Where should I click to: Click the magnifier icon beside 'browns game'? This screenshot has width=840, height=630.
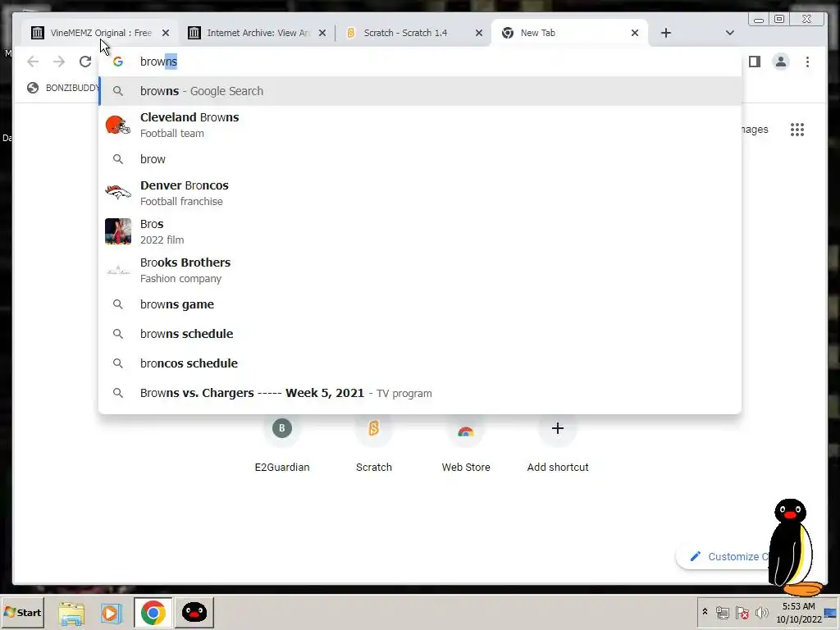pyautogui.click(x=118, y=304)
